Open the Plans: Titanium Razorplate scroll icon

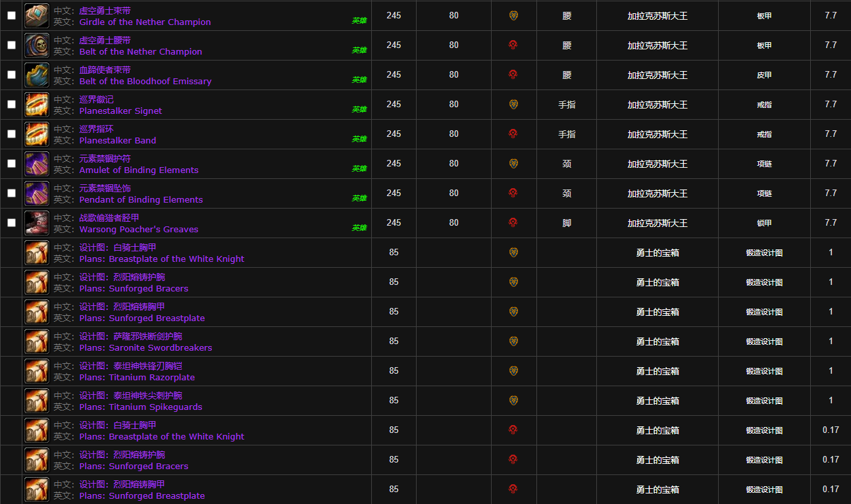pos(37,371)
